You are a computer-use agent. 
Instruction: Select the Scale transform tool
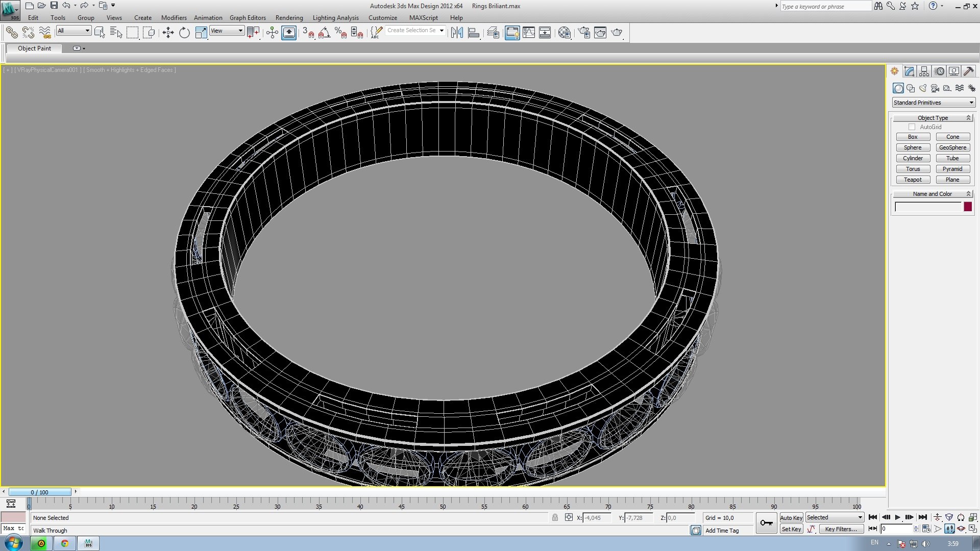click(201, 33)
